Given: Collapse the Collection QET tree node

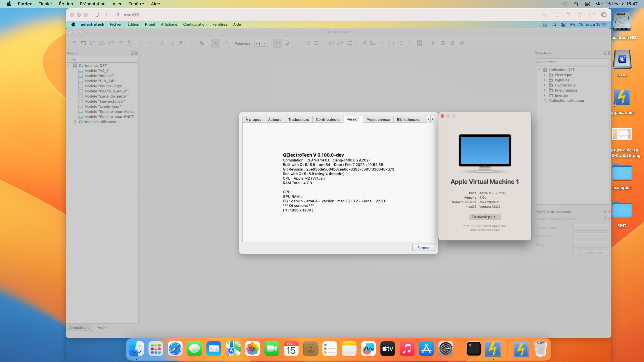Looking at the screenshot, I should pyautogui.click(x=539, y=70).
